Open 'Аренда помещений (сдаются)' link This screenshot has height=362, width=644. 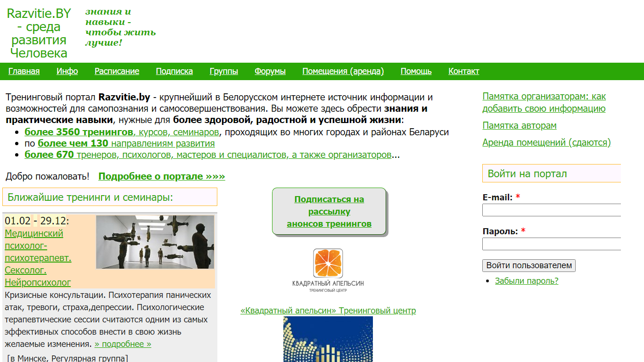(x=546, y=142)
